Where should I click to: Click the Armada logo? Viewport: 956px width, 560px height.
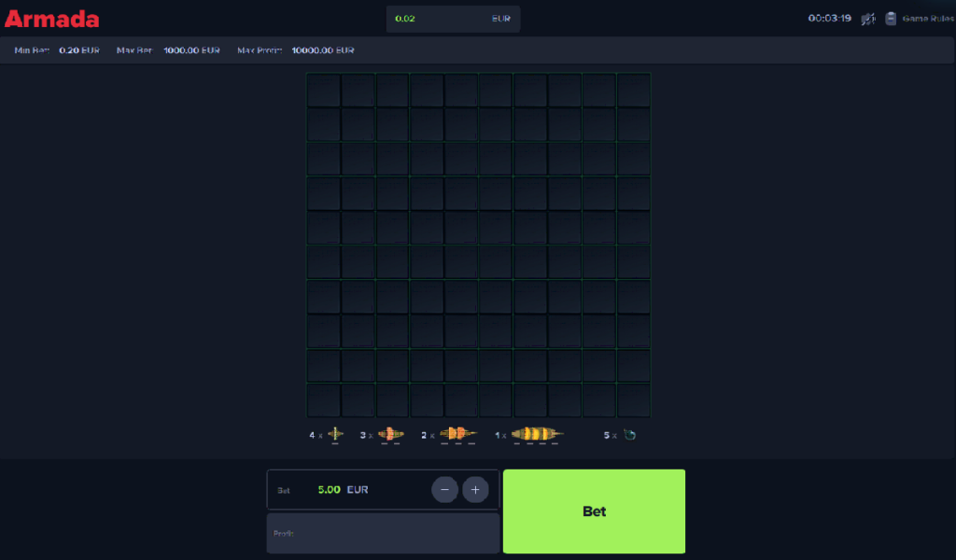coord(52,19)
